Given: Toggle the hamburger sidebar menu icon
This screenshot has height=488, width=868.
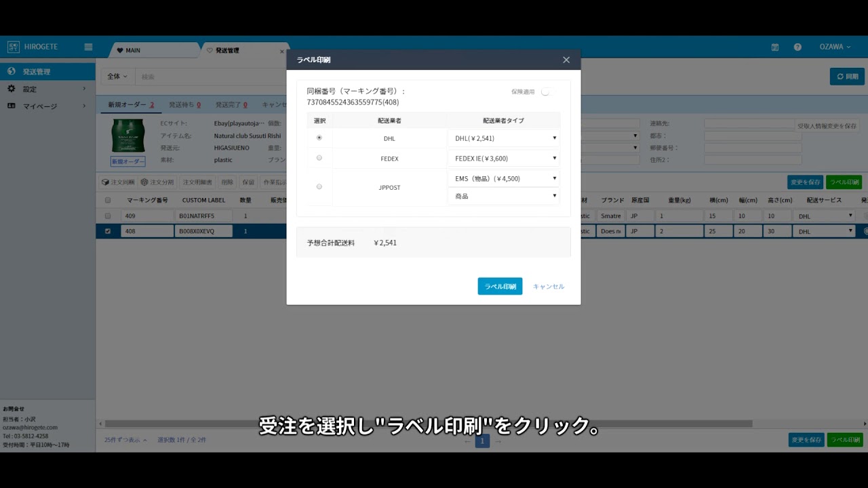Looking at the screenshot, I should pyautogui.click(x=88, y=47).
